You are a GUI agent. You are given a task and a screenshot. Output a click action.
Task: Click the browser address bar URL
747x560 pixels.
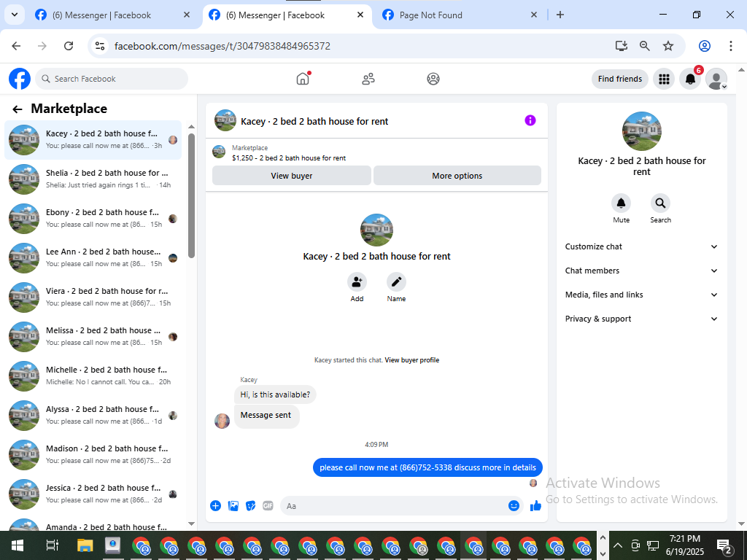point(222,46)
